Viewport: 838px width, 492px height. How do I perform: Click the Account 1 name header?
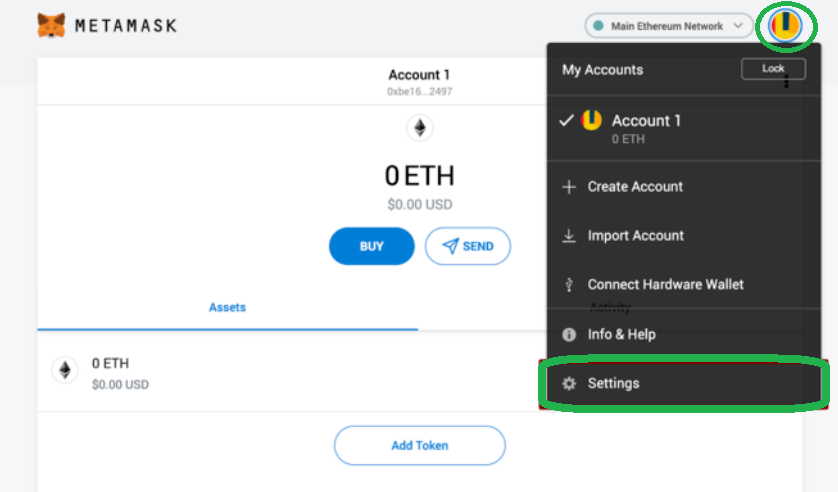pos(419,75)
